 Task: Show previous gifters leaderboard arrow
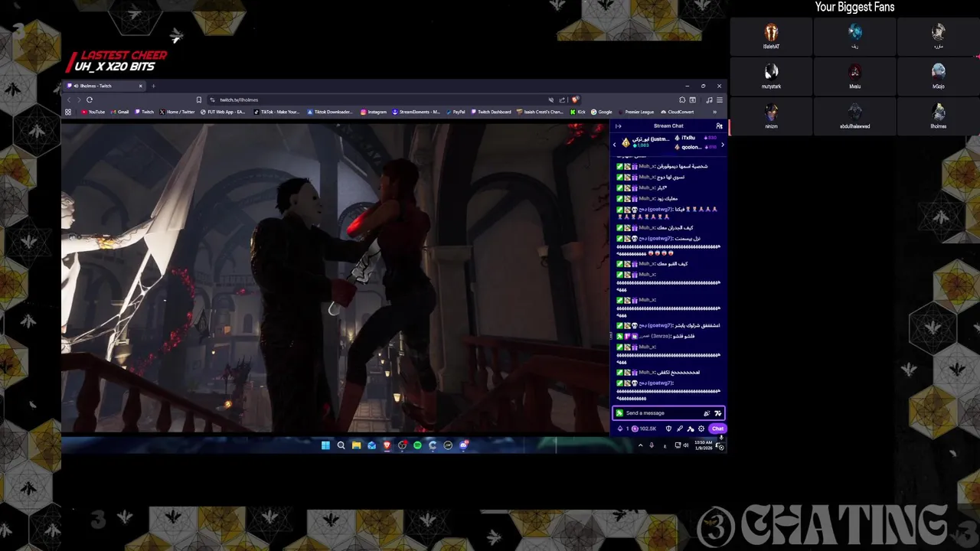click(x=614, y=145)
